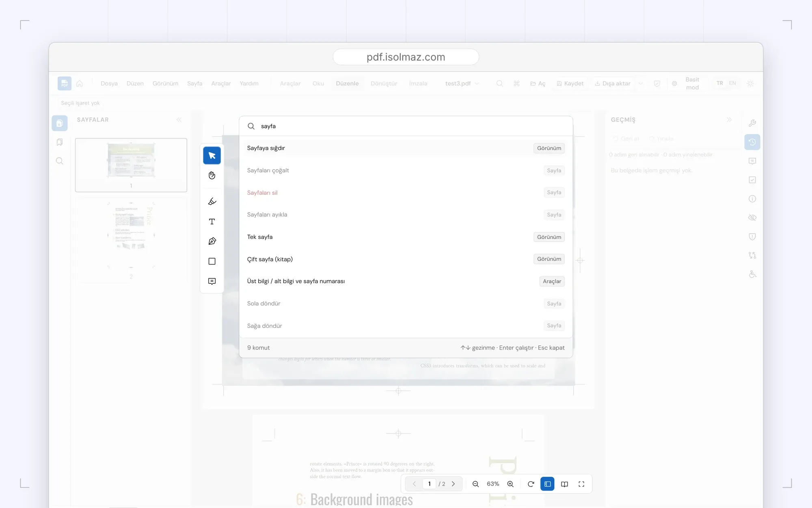This screenshot has width=812, height=508.
Task: Click the zoom out icon
Action: (475, 484)
